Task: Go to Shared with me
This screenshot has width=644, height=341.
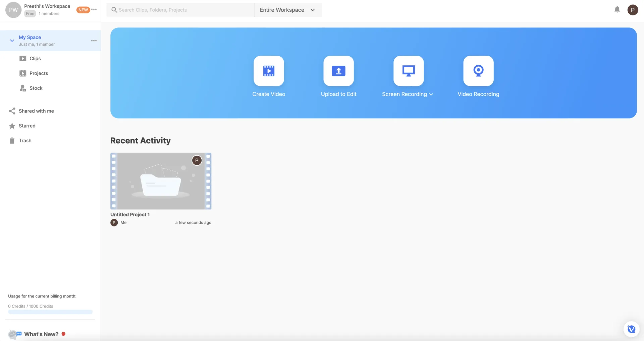Action: 36,111
